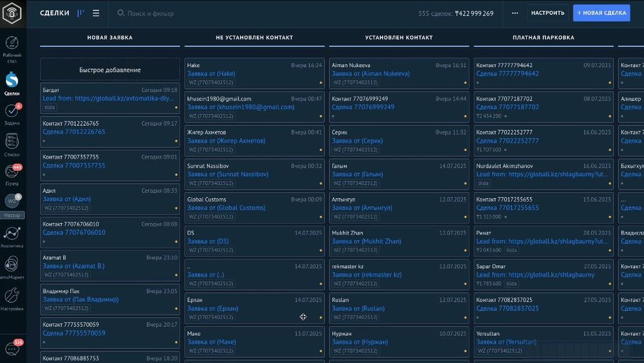Open deal Заявка от (Галым)
Image resolution: width=644 pixels, height=363 pixels.
(357, 174)
